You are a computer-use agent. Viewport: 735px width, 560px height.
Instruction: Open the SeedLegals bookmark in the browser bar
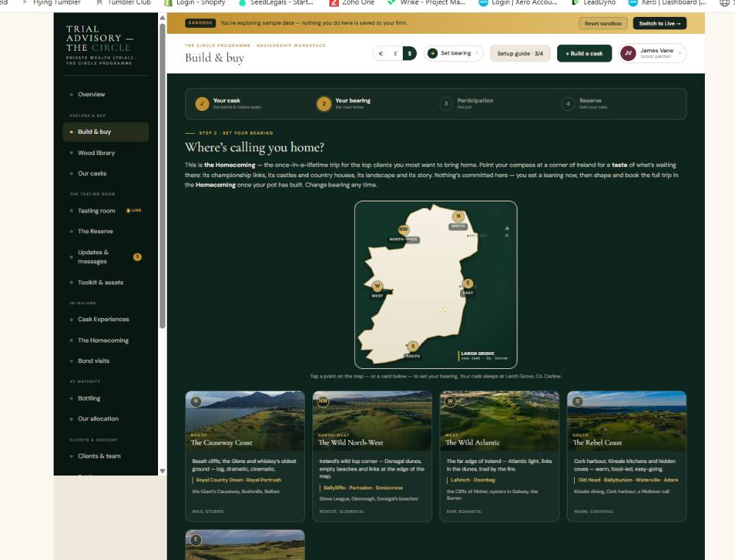pyautogui.click(x=276, y=3)
